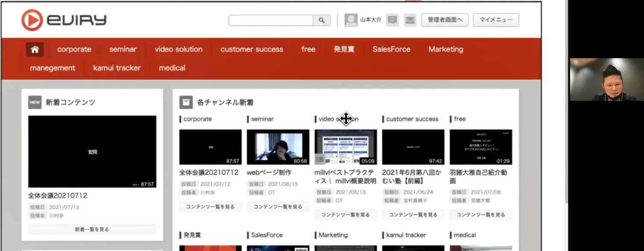Viewport: 644px width, 251px height.
Task: Click the NEW badge icon on 新着コンテンツ
Action: 35,102
